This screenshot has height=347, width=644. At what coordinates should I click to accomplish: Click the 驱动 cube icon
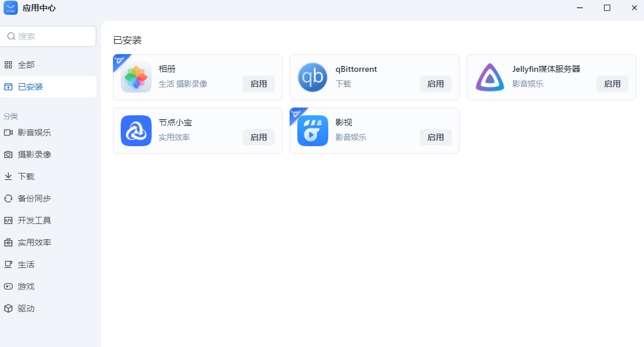pyautogui.click(x=8, y=308)
